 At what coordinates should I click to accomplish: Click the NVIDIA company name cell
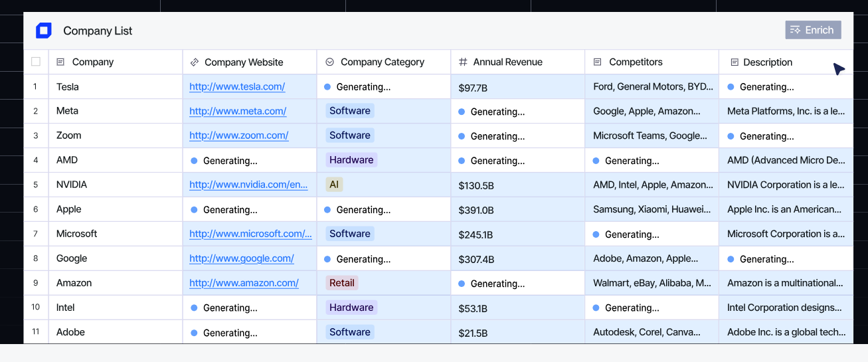(x=116, y=185)
